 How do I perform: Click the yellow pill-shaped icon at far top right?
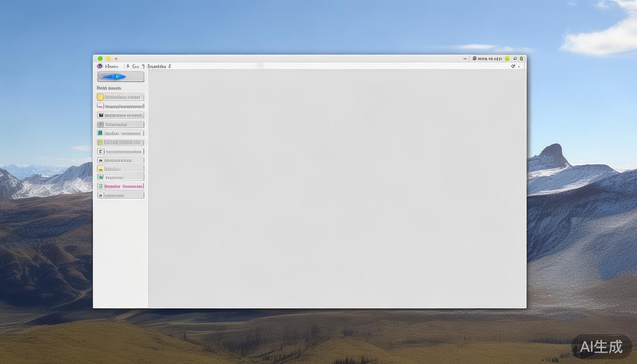521,59
